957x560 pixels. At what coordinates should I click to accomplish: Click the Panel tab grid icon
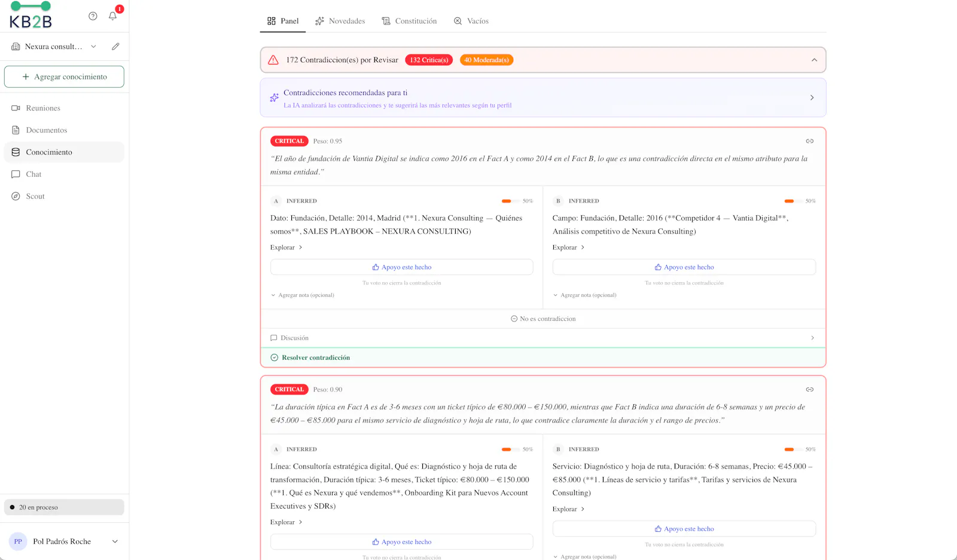(272, 21)
